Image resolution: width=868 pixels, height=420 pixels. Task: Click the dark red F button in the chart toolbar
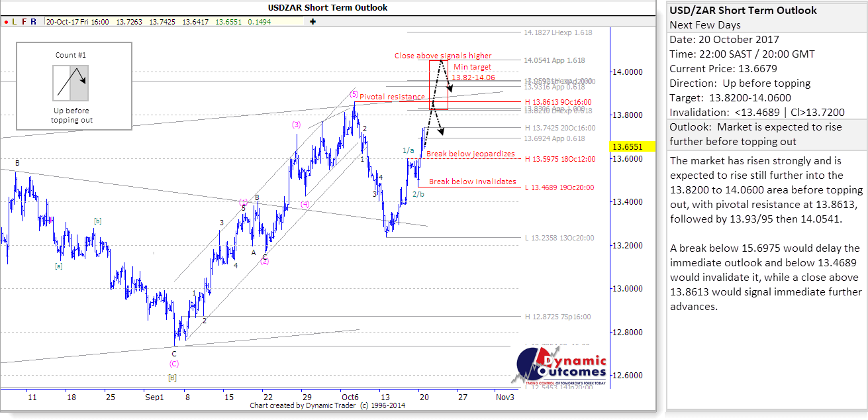pyautogui.click(x=24, y=21)
